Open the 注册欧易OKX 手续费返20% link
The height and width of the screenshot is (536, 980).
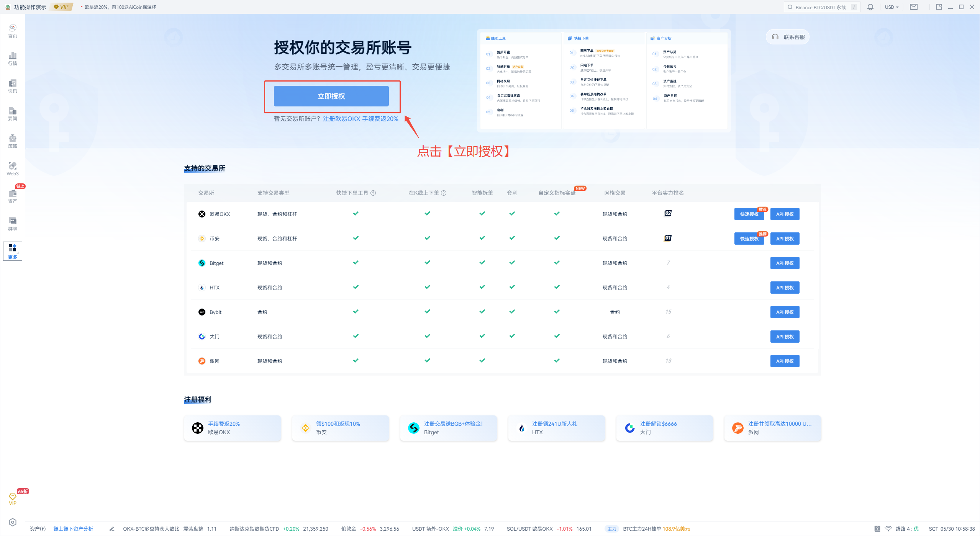pyautogui.click(x=360, y=119)
